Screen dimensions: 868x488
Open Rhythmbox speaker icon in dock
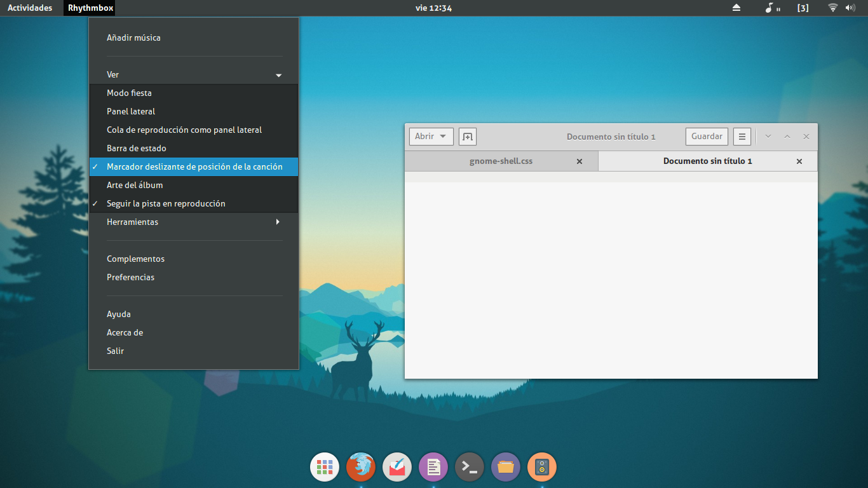tap(541, 468)
